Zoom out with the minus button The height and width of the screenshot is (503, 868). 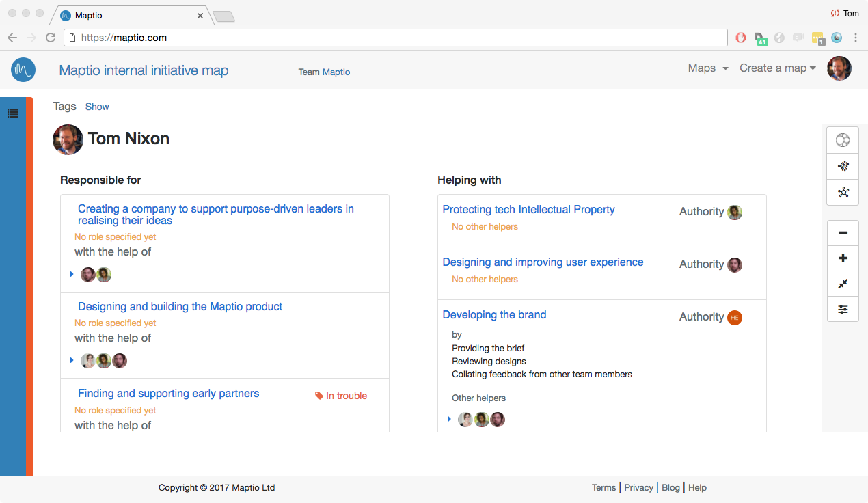pos(843,233)
